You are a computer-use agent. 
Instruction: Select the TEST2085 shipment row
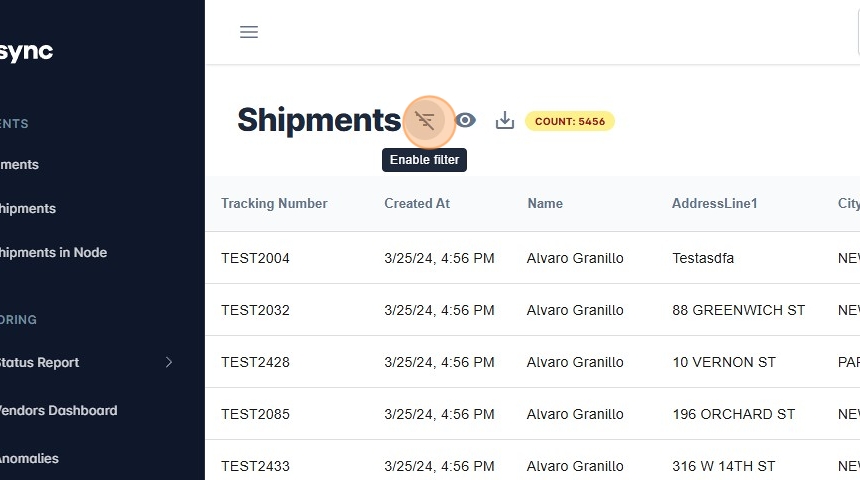[255, 414]
